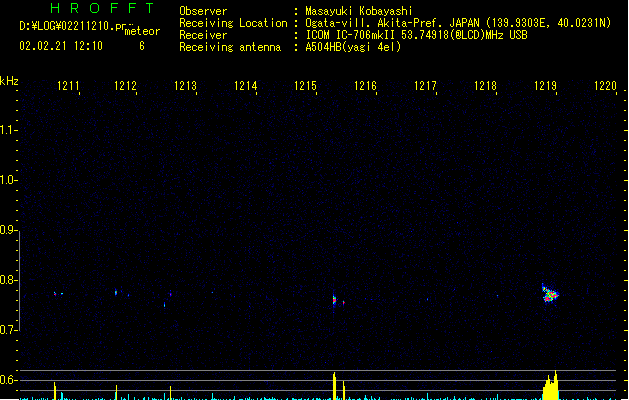Click the bright meteor echo after 1215
629x400 pixels.
[334, 301]
